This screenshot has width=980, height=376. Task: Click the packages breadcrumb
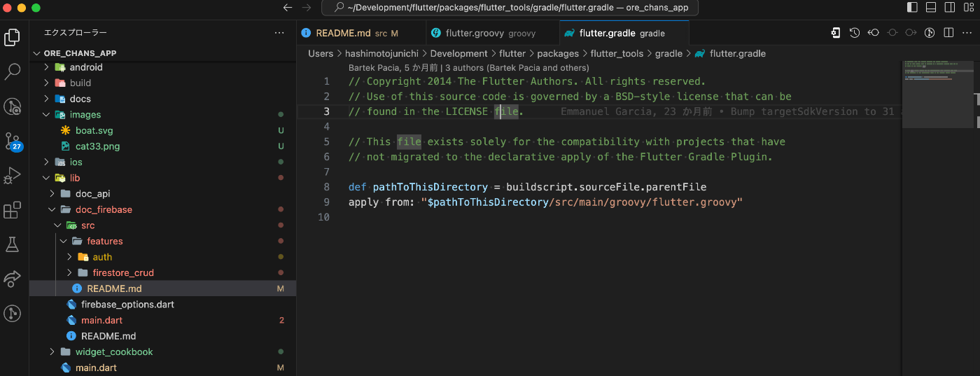(x=558, y=53)
